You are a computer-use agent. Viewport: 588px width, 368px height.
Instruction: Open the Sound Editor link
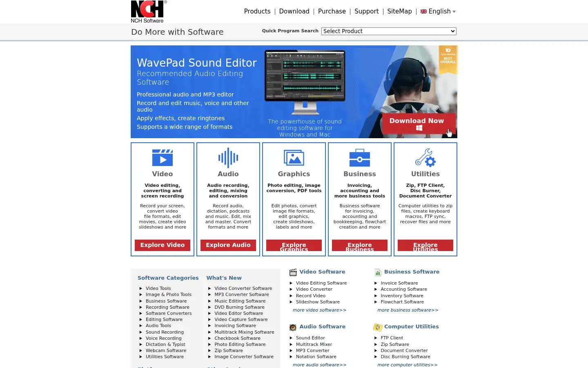click(x=310, y=338)
